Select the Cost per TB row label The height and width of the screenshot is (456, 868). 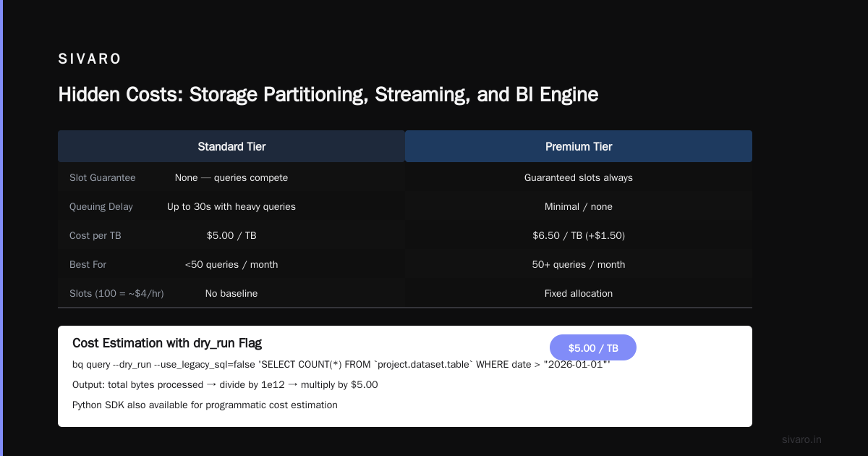(x=95, y=235)
